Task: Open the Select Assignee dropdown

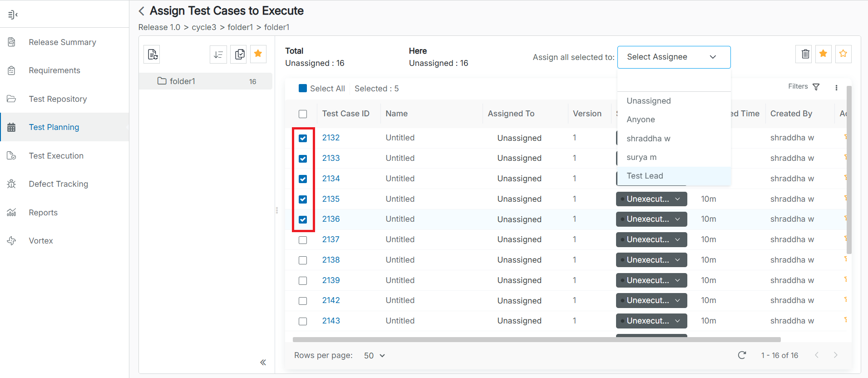Action: [x=674, y=57]
